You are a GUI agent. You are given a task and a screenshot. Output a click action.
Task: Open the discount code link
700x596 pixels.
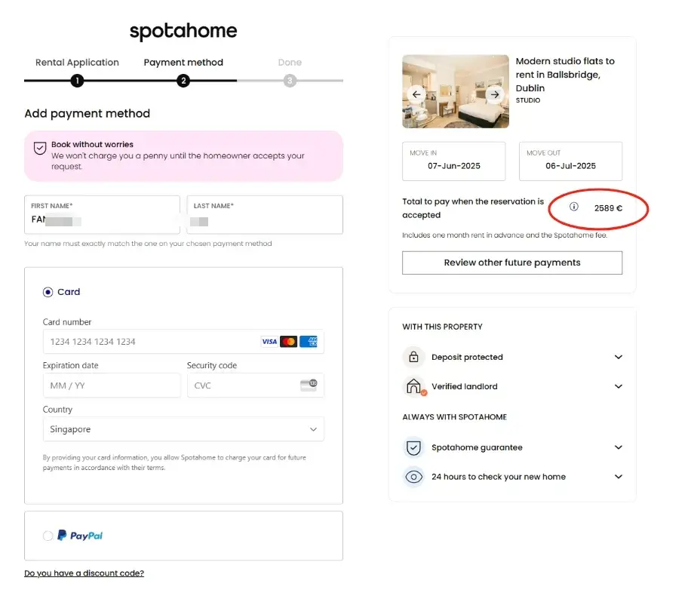(84, 573)
